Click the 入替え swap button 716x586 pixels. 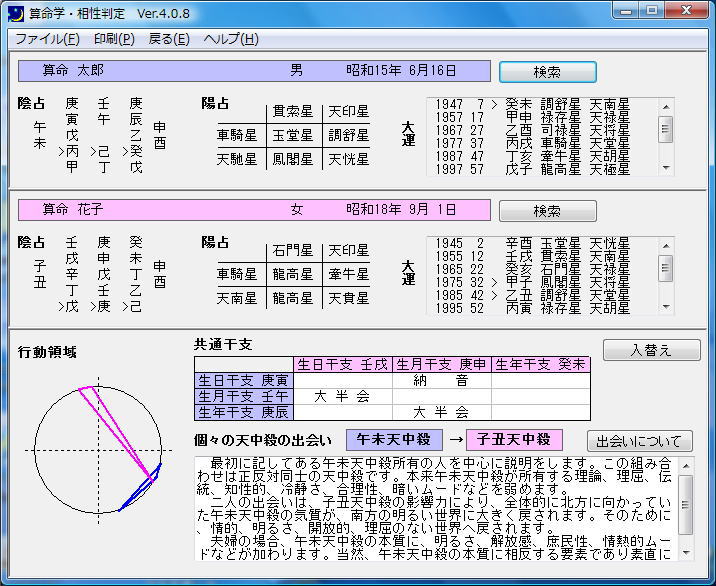click(x=652, y=350)
